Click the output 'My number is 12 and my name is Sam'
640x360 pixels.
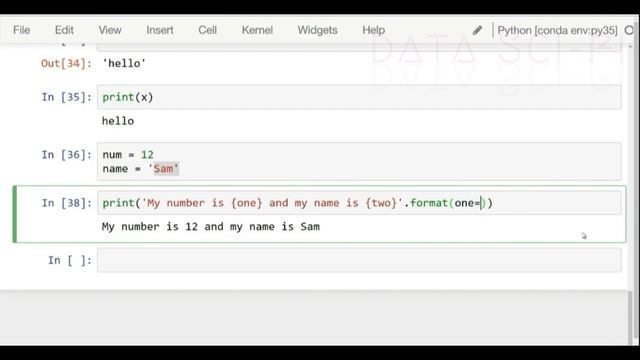(211, 227)
